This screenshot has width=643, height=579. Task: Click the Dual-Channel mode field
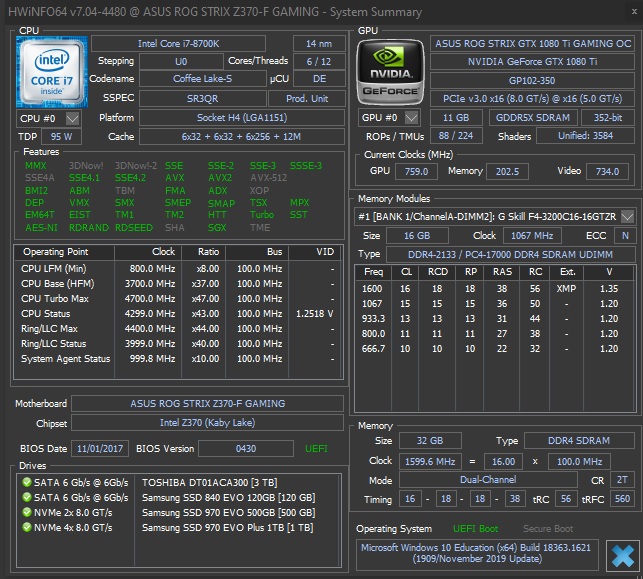click(488, 480)
